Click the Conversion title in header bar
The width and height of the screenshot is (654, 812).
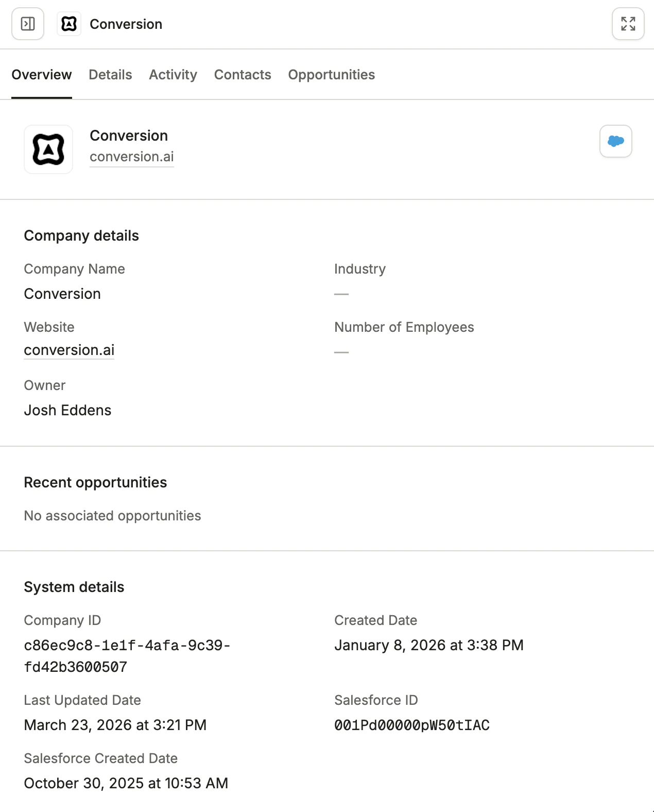126,24
